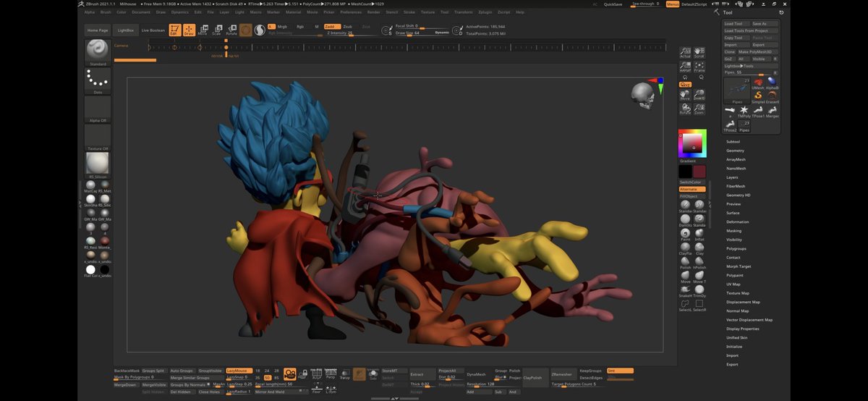Click the Draw Size slider
Image resolution: width=868 pixels, height=401 pixels.
[x=420, y=33]
